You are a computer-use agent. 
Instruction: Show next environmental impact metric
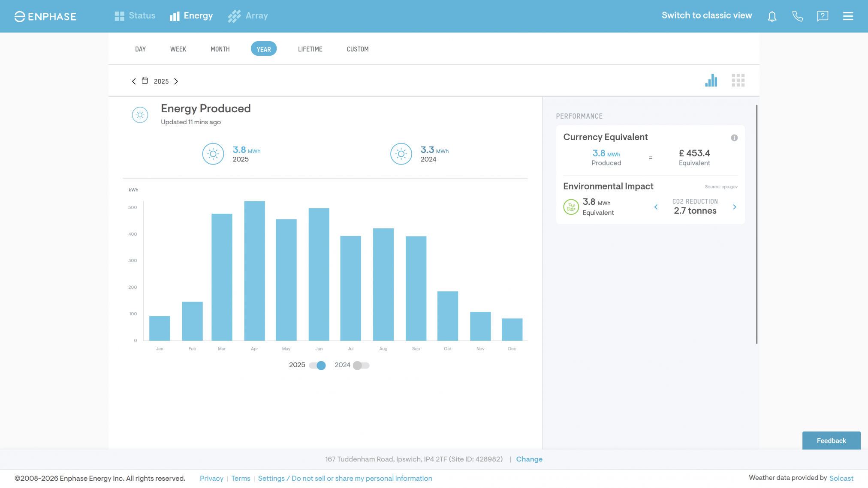(735, 207)
